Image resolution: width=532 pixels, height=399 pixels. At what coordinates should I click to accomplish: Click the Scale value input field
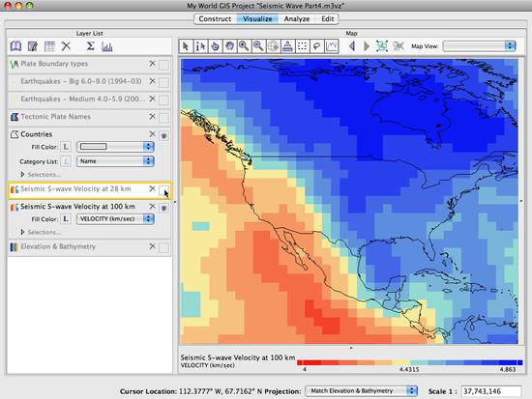coord(491,391)
